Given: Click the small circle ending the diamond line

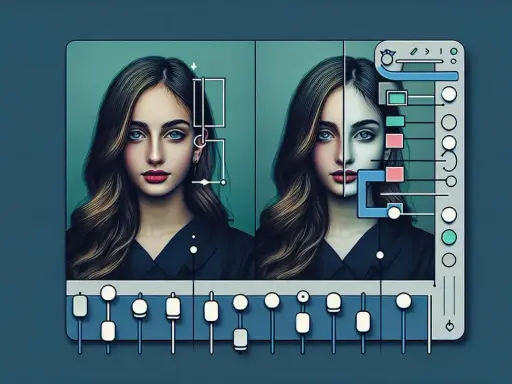Looking at the screenshot, I should 223,182.
